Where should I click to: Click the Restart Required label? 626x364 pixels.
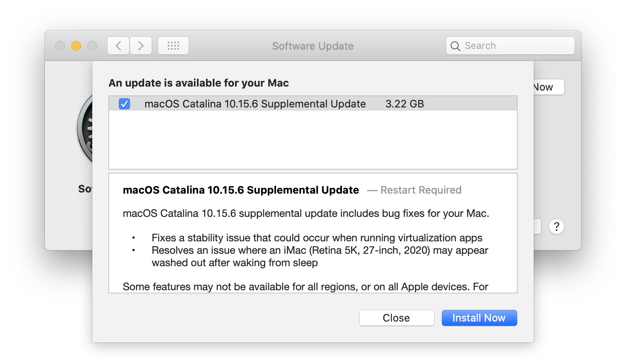pyautogui.click(x=421, y=190)
